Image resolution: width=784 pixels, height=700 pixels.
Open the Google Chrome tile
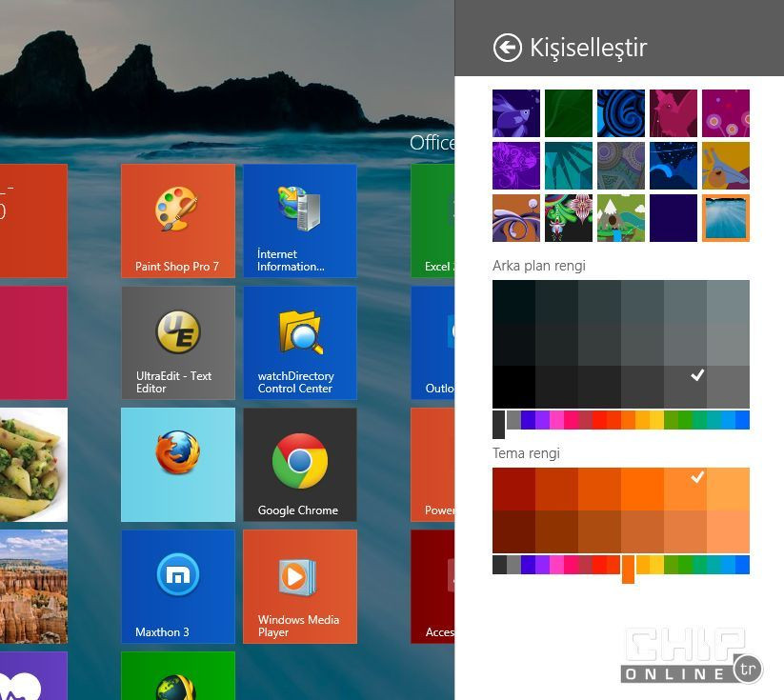[300, 465]
